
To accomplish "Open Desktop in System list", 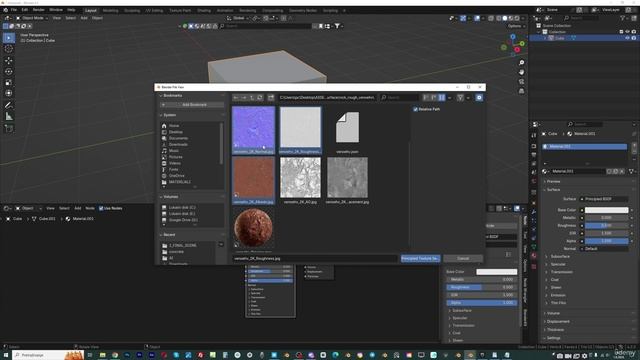I will [176, 132].
